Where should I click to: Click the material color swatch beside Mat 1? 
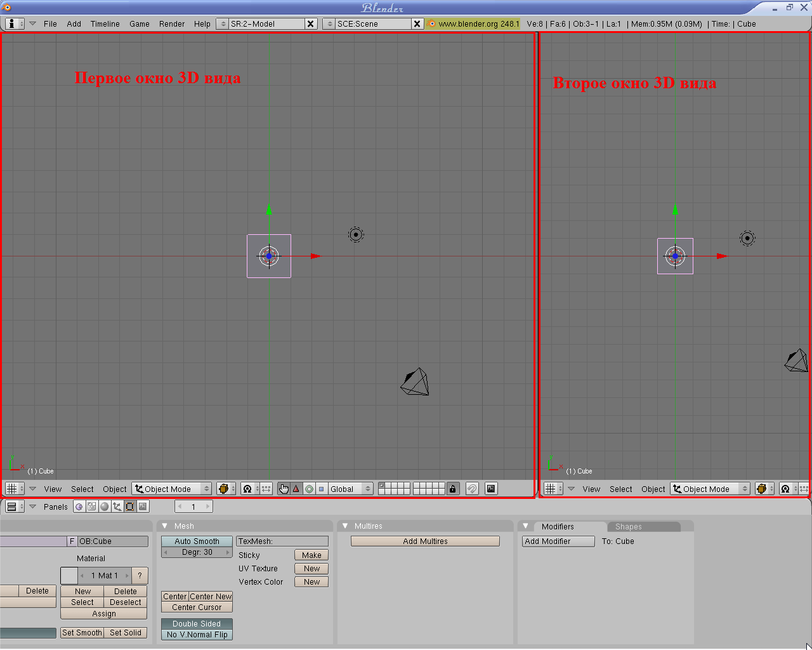[69, 576]
